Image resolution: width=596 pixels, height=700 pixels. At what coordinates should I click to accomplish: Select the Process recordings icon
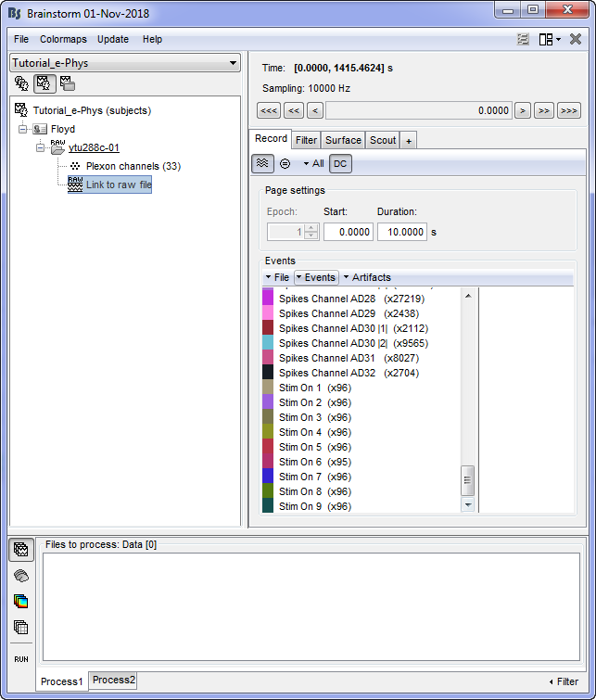[20, 549]
